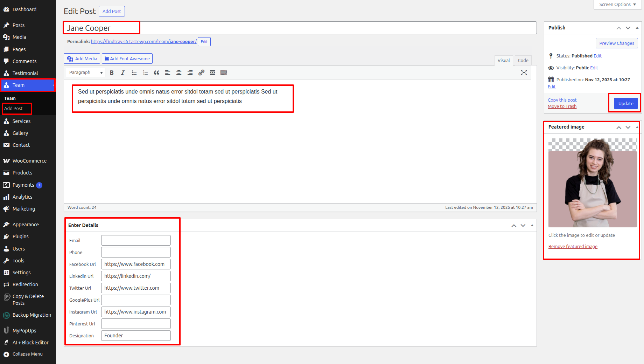Insert a numbered list
Screen dimensions: 644x364
(145, 73)
